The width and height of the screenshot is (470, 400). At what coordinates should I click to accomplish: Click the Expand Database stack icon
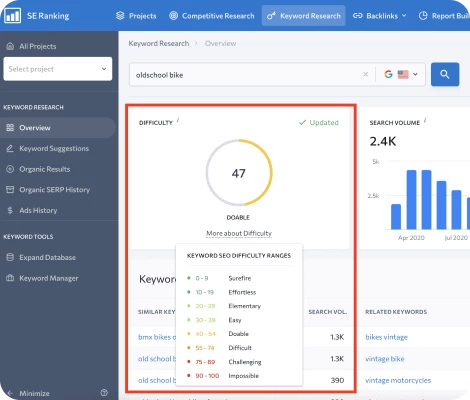coord(10,257)
